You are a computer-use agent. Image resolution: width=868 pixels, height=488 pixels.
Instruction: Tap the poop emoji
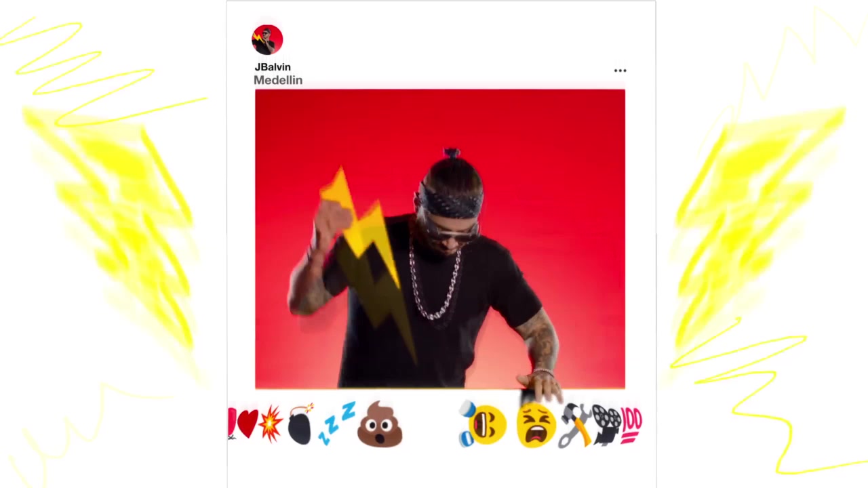380,424
